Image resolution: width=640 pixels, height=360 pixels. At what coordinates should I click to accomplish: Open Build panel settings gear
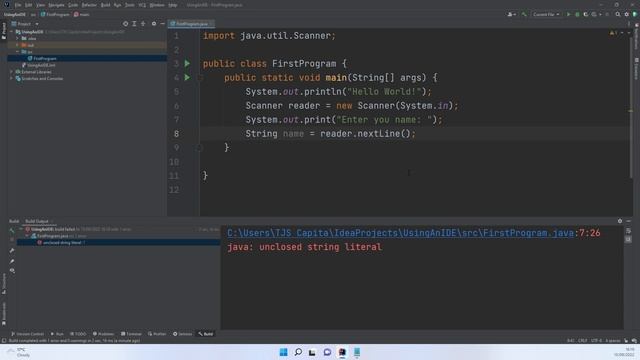[620, 221]
